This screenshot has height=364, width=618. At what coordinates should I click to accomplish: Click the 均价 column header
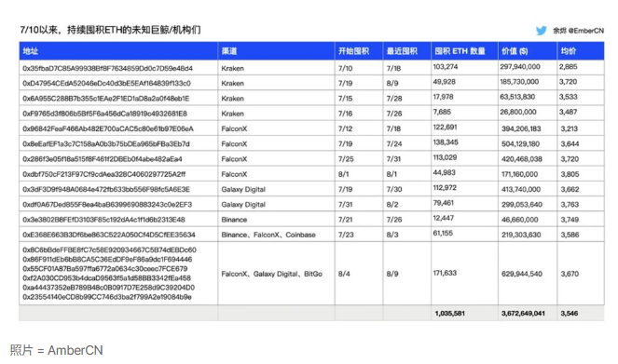point(569,51)
